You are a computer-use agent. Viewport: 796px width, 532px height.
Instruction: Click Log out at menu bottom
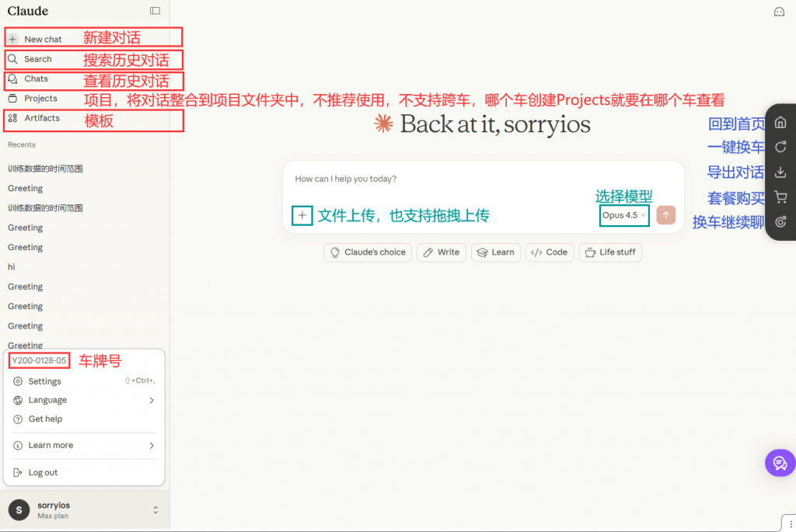(x=42, y=472)
